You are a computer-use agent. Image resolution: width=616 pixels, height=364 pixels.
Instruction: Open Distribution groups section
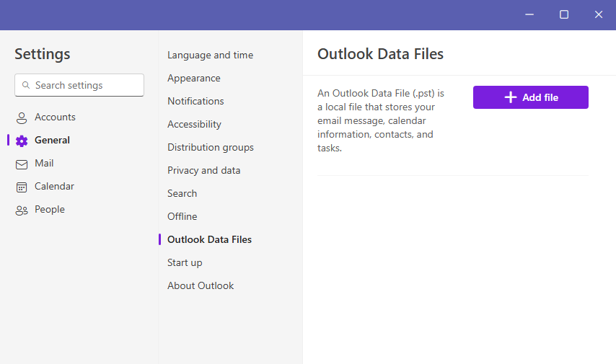(211, 147)
